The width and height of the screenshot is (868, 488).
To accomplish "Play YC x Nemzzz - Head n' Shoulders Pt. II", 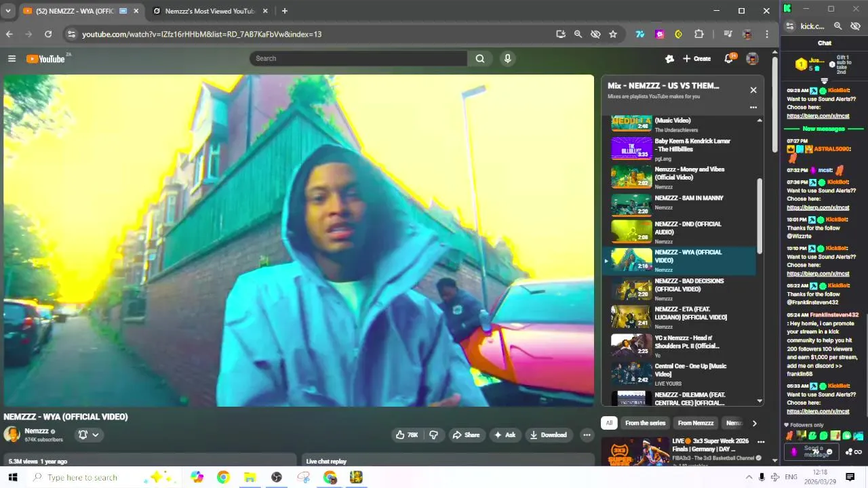I will [678, 346].
